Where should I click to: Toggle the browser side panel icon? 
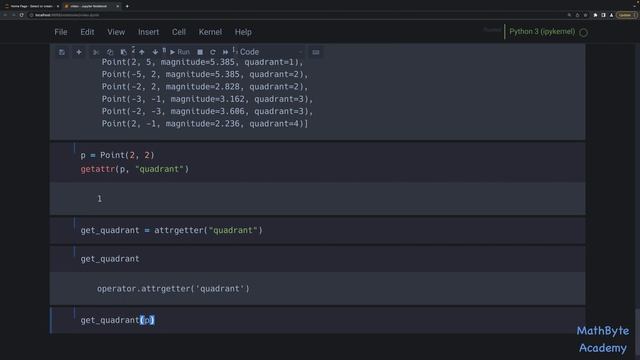point(603,15)
